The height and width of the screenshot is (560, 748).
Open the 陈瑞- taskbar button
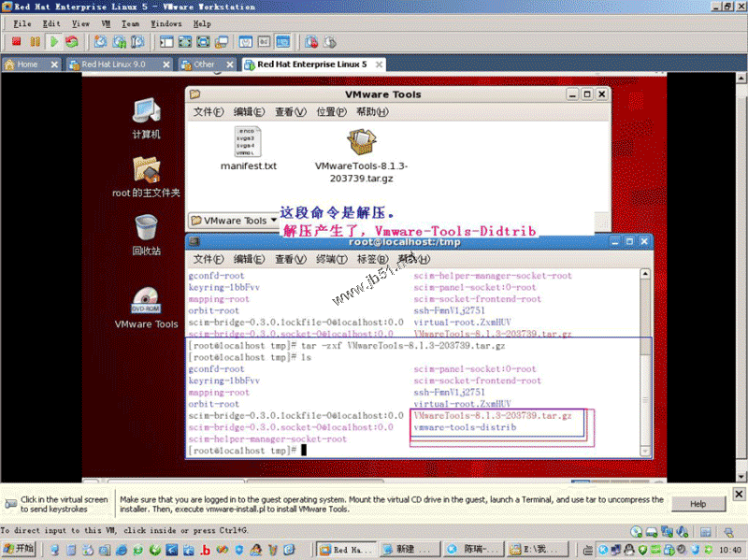473,550
